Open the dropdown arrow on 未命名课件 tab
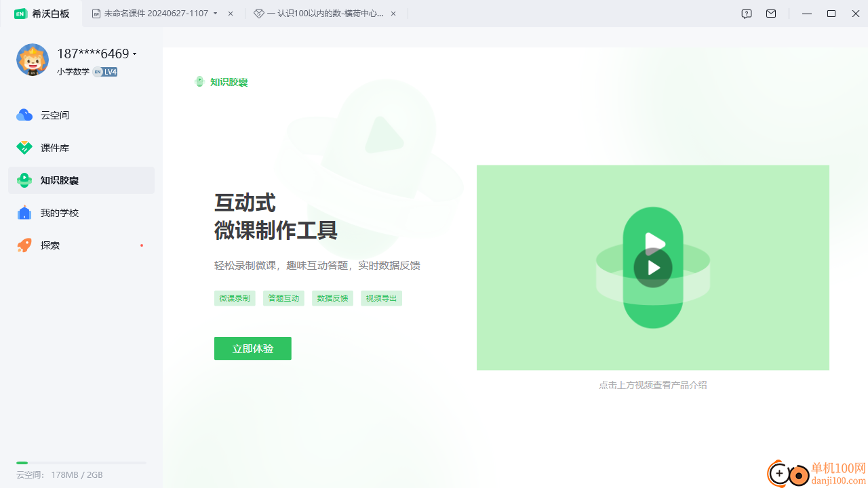 point(216,14)
